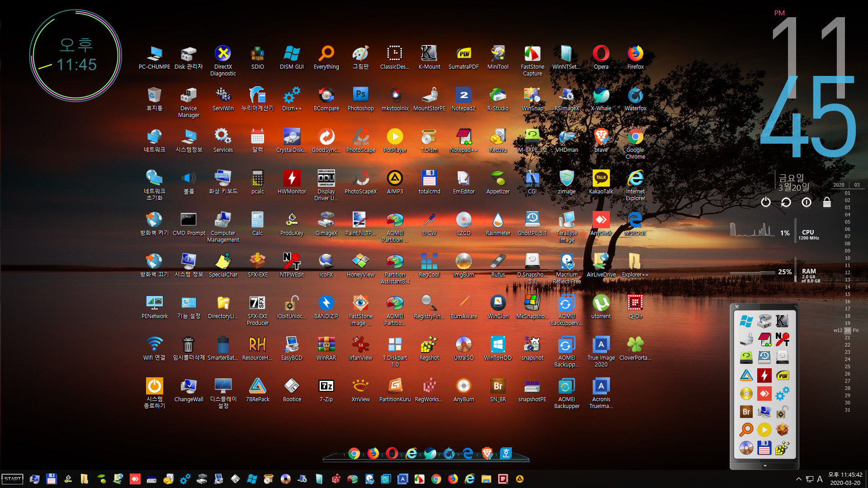Open the DirectX Diagnostic desktop icon
The height and width of the screenshot is (488, 868).
[223, 61]
